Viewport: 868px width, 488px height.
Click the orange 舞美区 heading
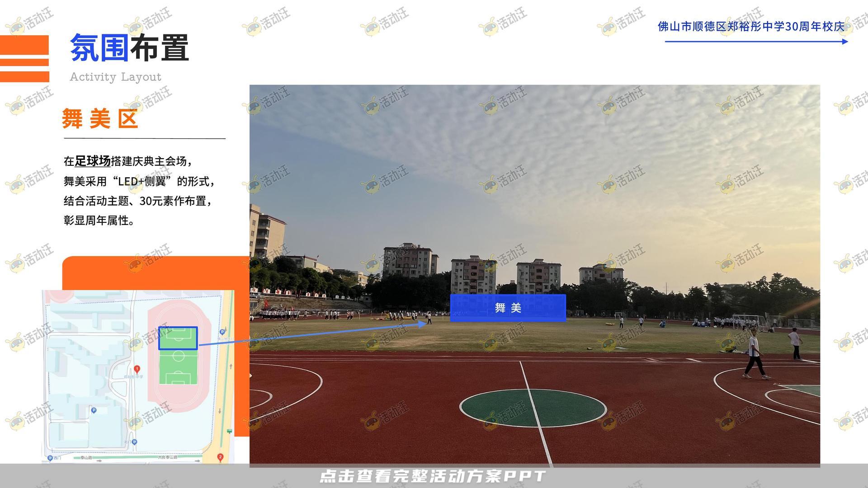[x=100, y=119]
